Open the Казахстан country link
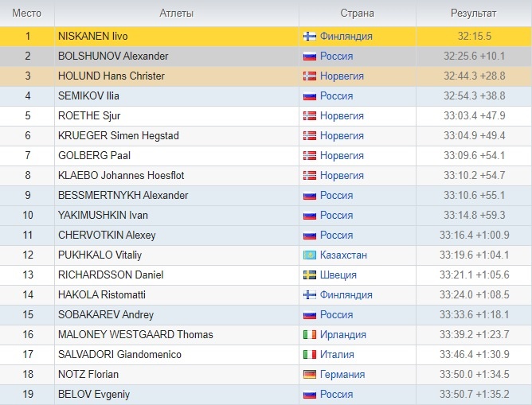This screenshot has width=532, height=405. [x=343, y=255]
